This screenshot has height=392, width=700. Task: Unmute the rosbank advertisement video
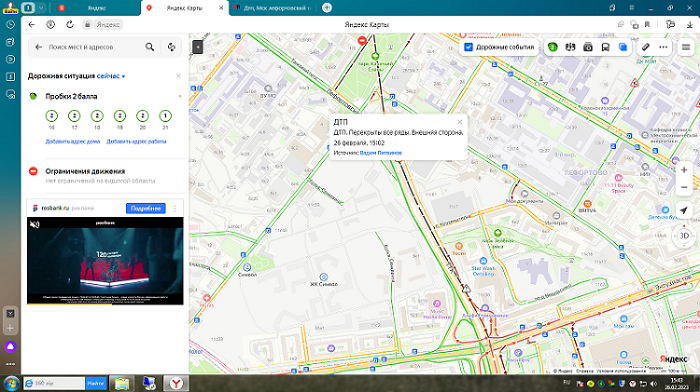click(34, 224)
